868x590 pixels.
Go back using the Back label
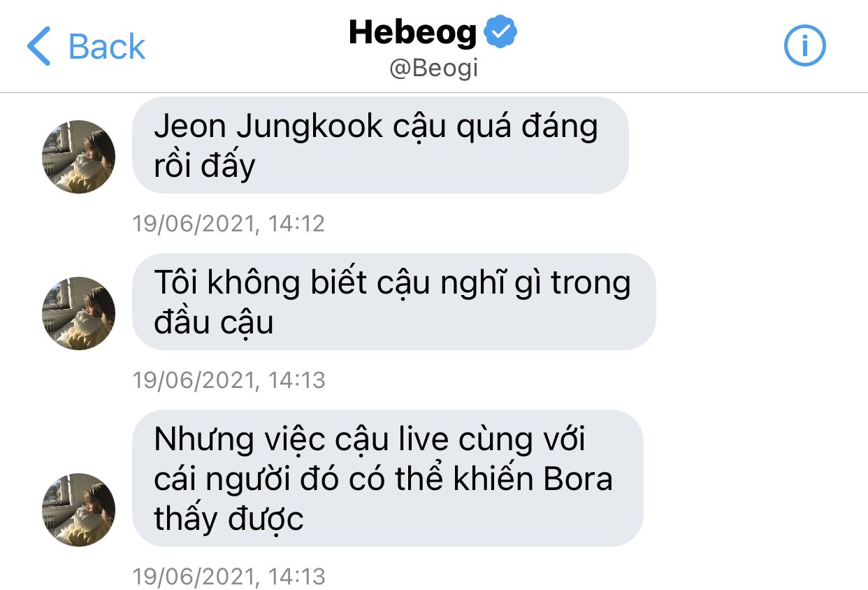tap(107, 48)
